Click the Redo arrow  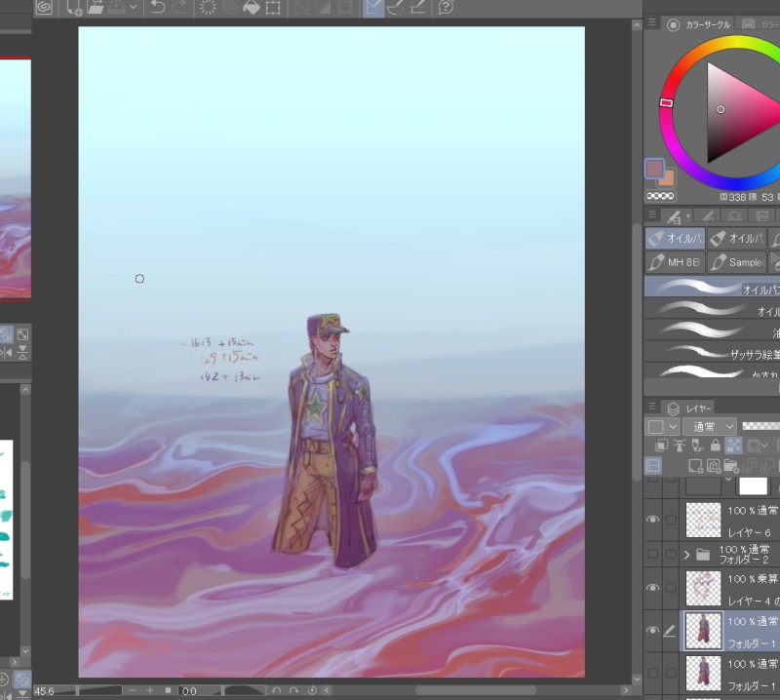pyautogui.click(x=179, y=8)
